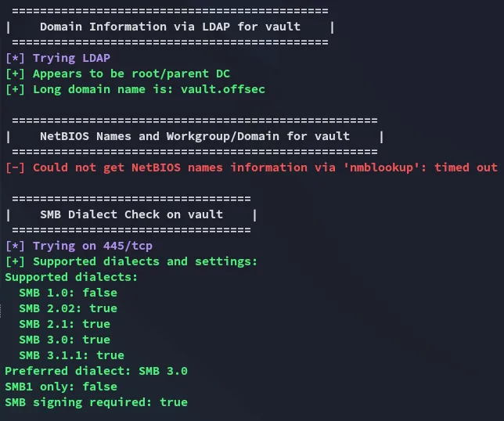This screenshot has height=421, width=504.
Task: Click the 'SMB 1.0: false' entry
Action: click(68, 293)
